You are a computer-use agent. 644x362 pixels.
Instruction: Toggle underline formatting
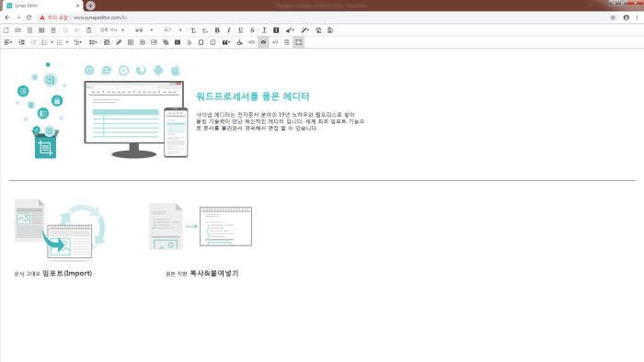[x=240, y=30]
